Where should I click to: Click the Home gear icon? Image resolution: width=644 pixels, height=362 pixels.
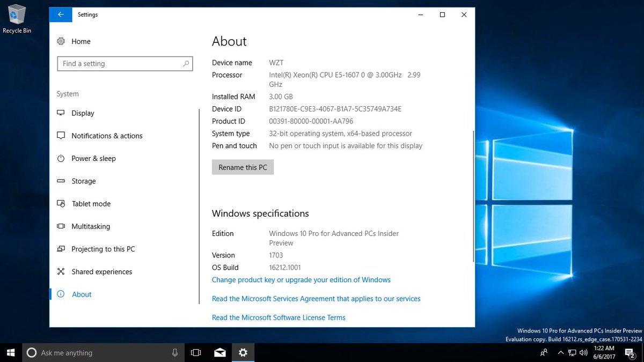(61, 41)
